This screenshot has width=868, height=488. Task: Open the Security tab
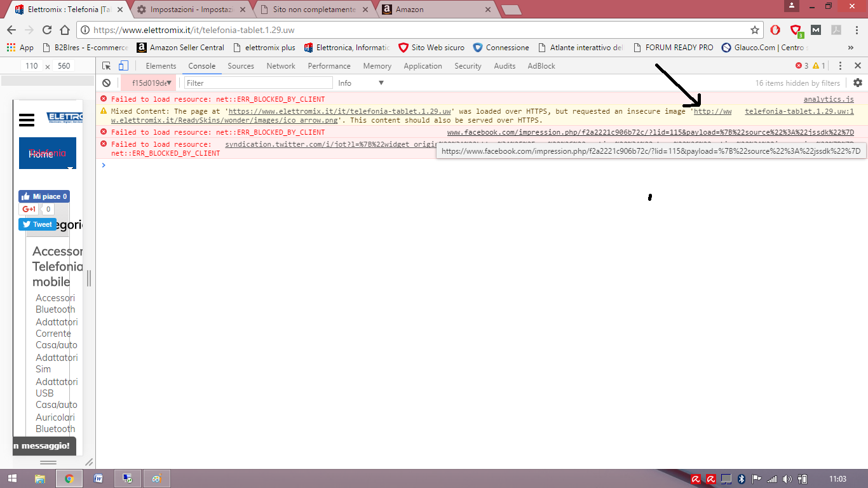click(468, 66)
